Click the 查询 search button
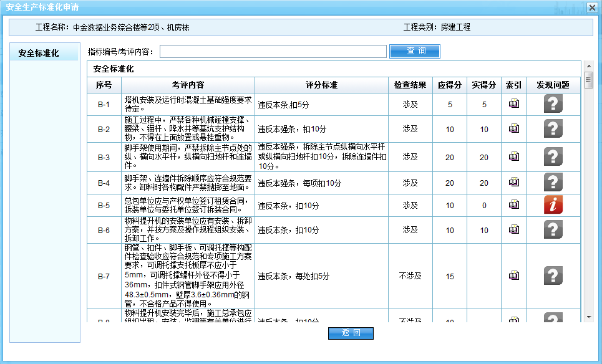The width and height of the screenshot is (602, 364). pos(415,51)
